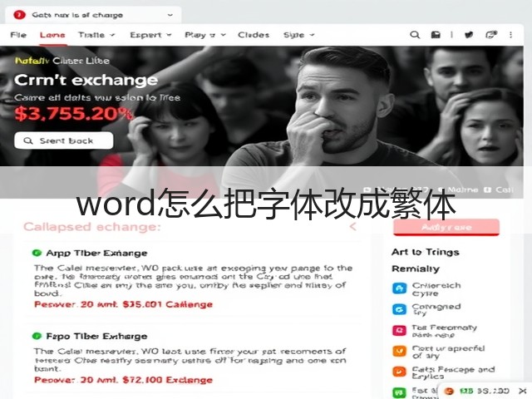Open the Sipe dropdown menu
The image size is (532, 399).
[x=299, y=35]
